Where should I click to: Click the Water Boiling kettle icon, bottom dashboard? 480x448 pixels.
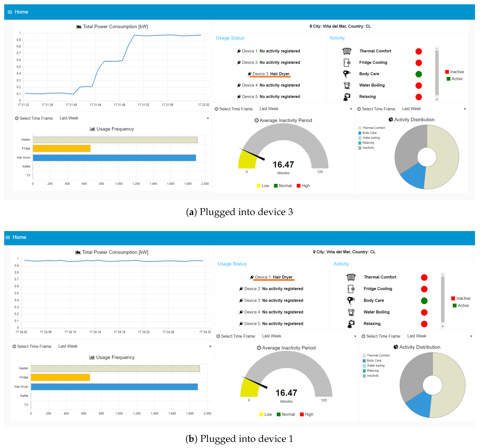point(351,312)
